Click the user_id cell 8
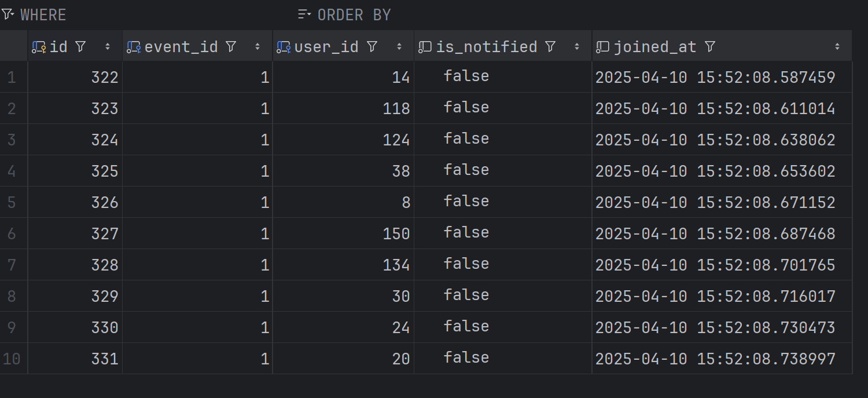The height and width of the screenshot is (398, 868). pyautogui.click(x=344, y=202)
